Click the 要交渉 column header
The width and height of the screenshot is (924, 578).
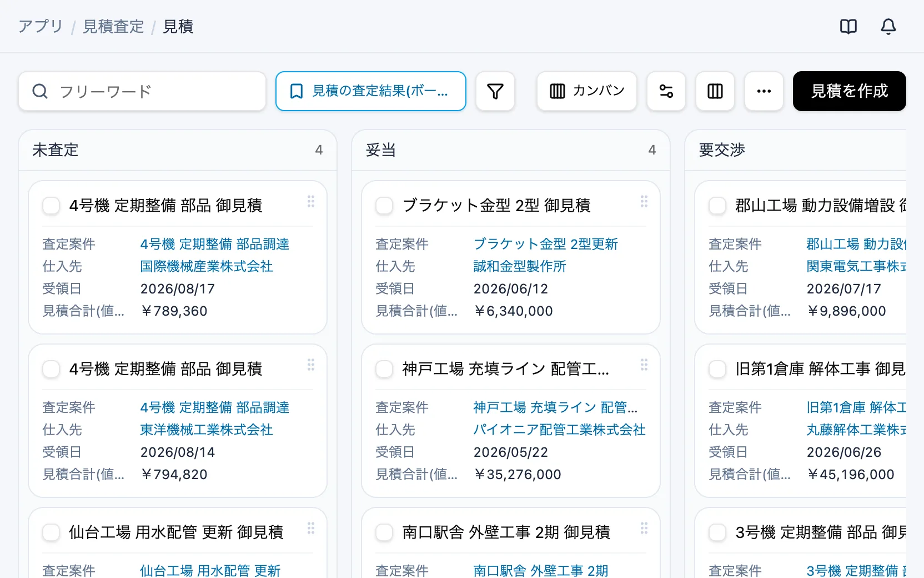tap(796, 150)
